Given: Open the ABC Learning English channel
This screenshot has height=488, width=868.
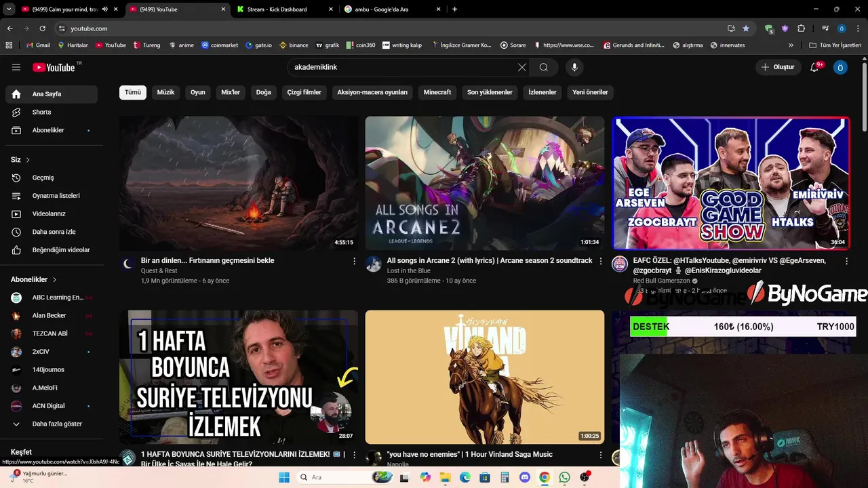Looking at the screenshot, I should [52, 298].
